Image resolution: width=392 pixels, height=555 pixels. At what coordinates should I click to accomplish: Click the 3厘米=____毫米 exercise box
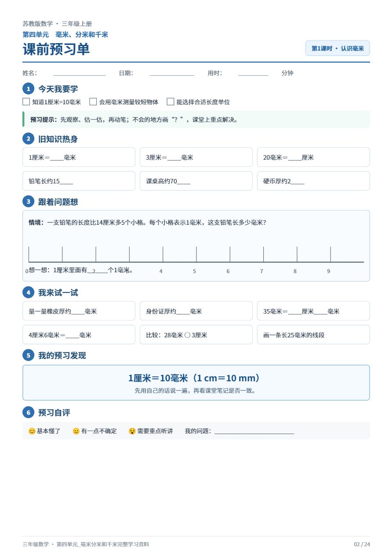click(x=196, y=157)
